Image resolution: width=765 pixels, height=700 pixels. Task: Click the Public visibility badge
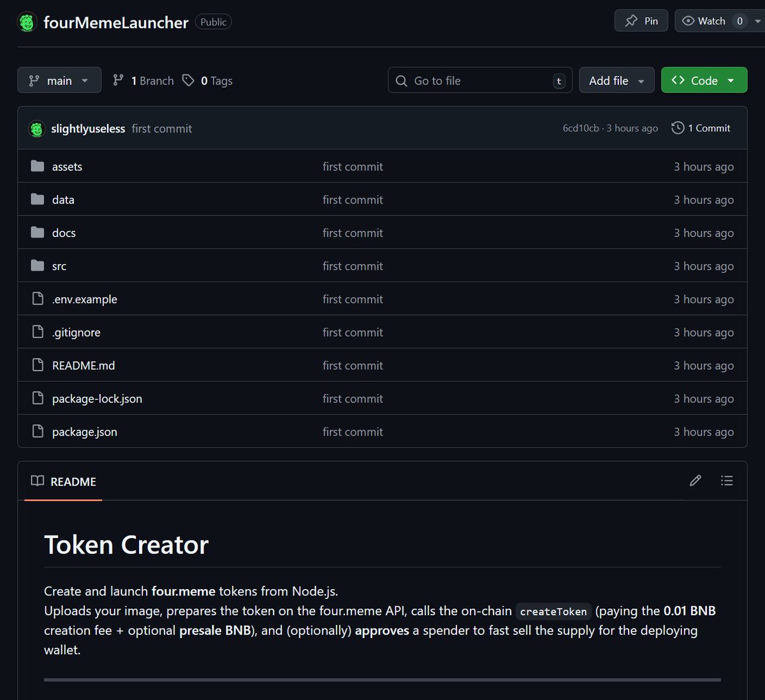pyautogui.click(x=213, y=22)
